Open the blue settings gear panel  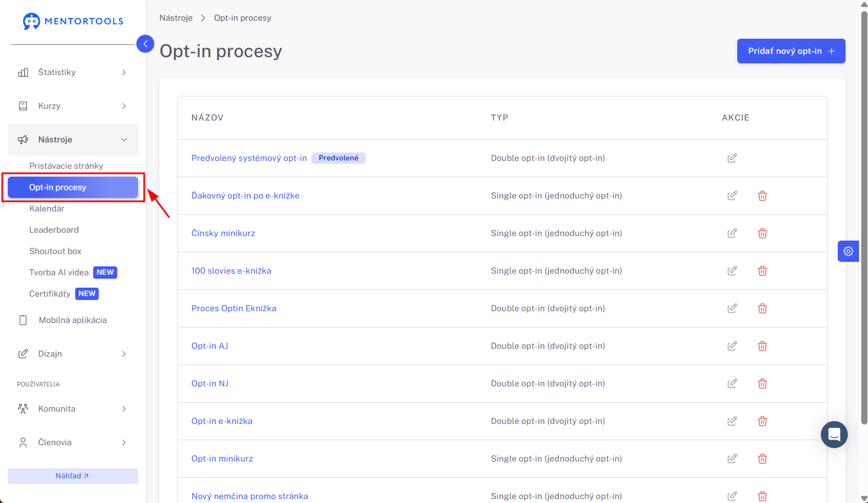pos(848,251)
